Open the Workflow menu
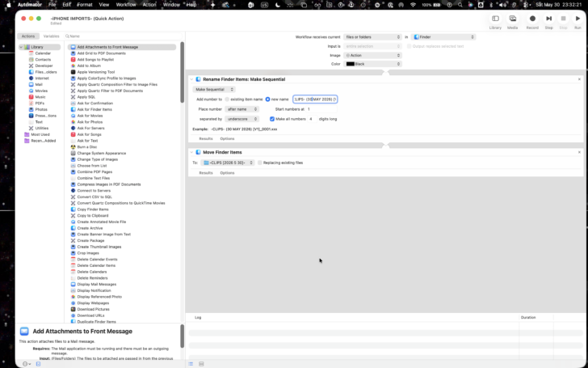The image size is (588, 368). (126, 5)
